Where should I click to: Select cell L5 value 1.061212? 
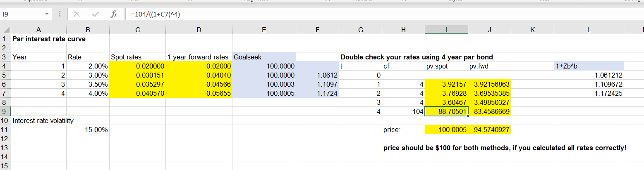589,75
